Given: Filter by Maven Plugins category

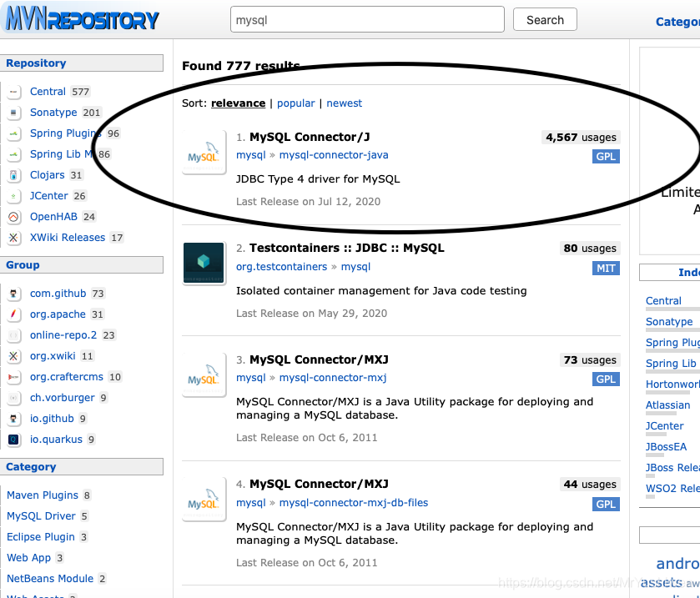Looking at the screenshot, I should pyautogui.click(x=43, y=495).
